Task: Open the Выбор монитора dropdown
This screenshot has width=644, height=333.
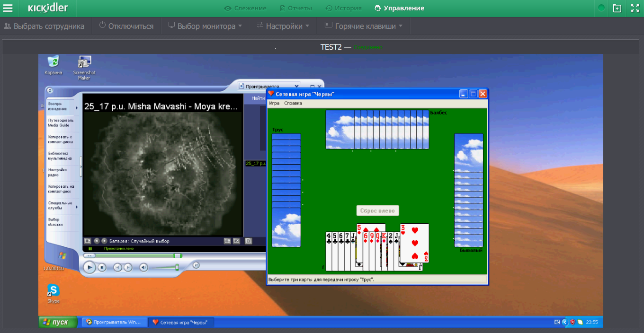Action: pyautogui.click(x=205, y=26)
